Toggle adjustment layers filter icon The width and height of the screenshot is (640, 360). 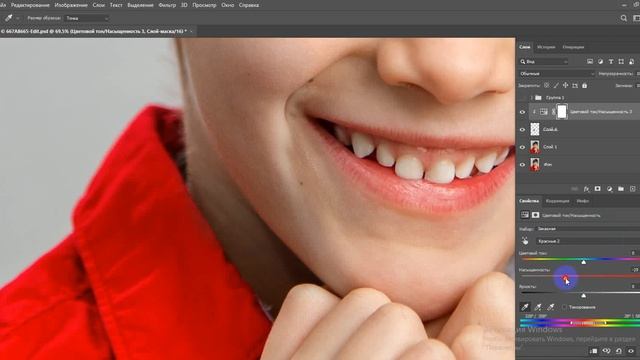(x=600, y=62)
